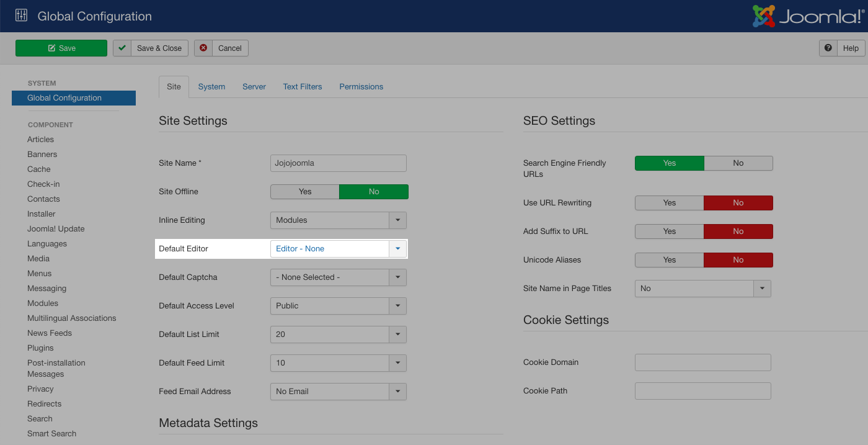Image resolution: width=868 pixels, height=445 pixels.
Task: Open Banners component settings
Action: [42, 155]
